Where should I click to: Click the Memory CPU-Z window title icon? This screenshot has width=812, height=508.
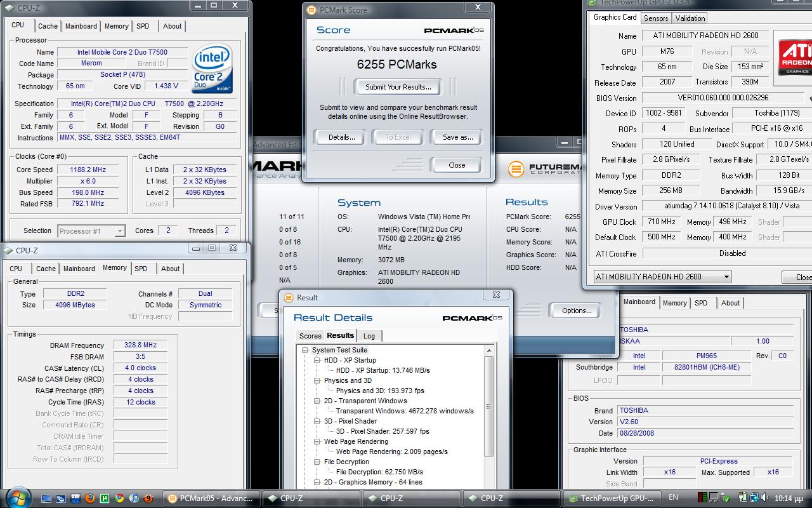click(x=8, y=250)
